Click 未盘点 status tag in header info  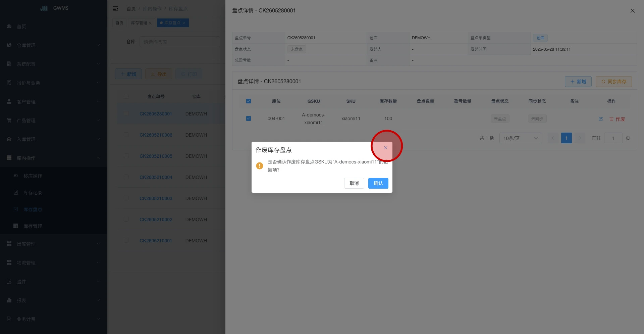pyautogui.click(x=297, y=49)
